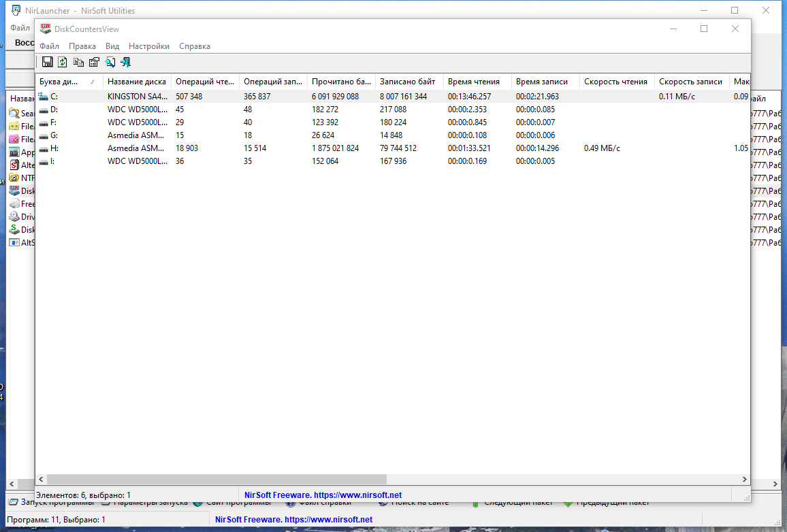The image size is (787, 532).
Task: Click the Refresh toolbar icon with green arrows
Action: (63, 62)
